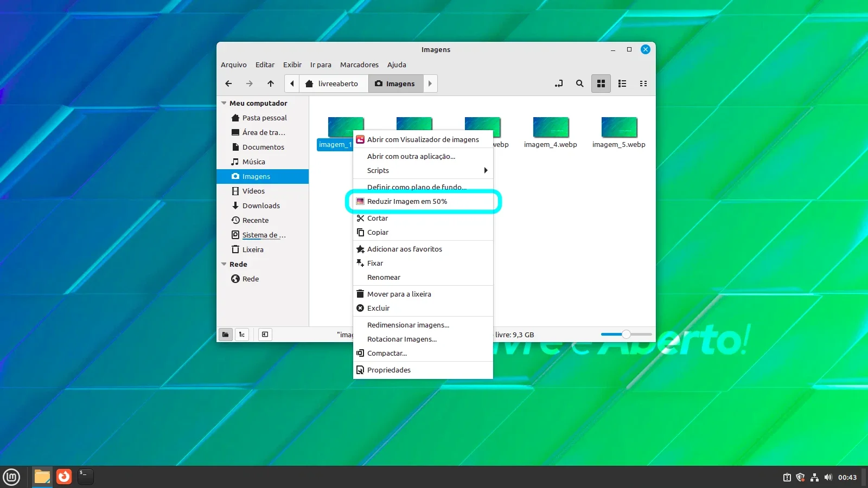
Task: Open Lixeira in the sidebar
Action: click(263, 249)
